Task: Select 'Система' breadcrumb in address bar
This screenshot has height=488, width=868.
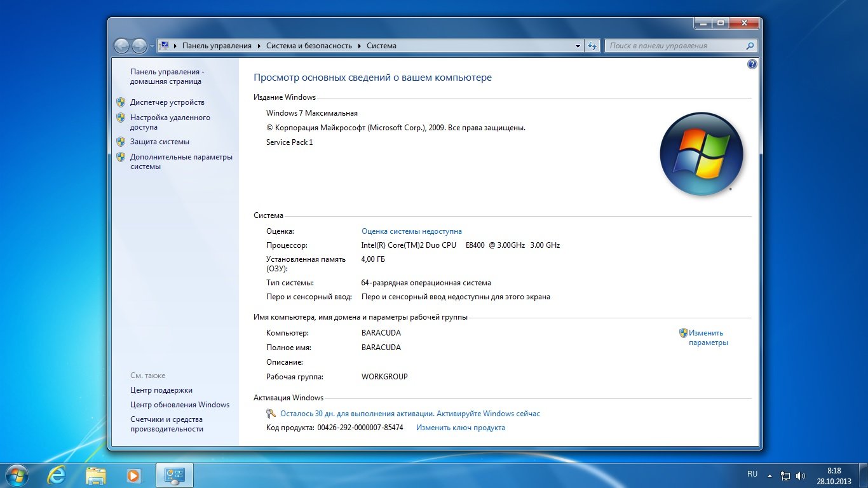Action: click(381, 46)
